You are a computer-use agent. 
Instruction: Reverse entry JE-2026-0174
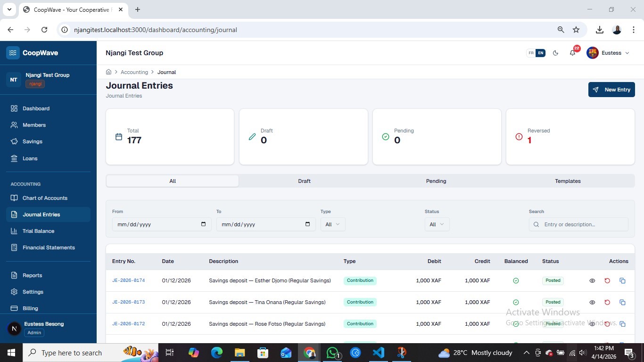pyautogui.click(x=607, y=280)
